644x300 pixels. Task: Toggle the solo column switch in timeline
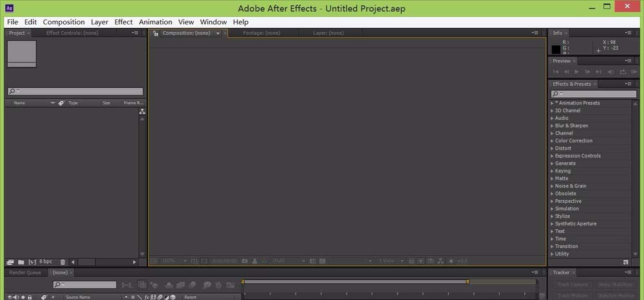(x=23, y=297)
